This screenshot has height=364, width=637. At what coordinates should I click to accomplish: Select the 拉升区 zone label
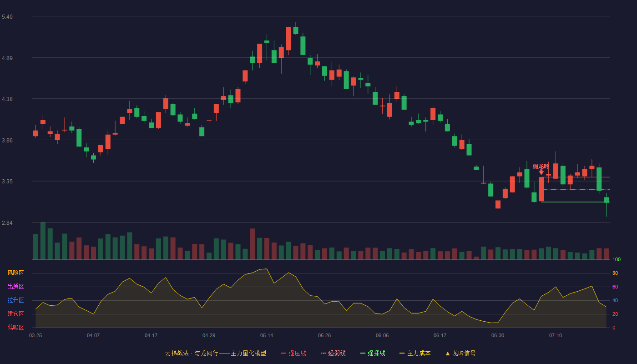(x=15, y=300)
